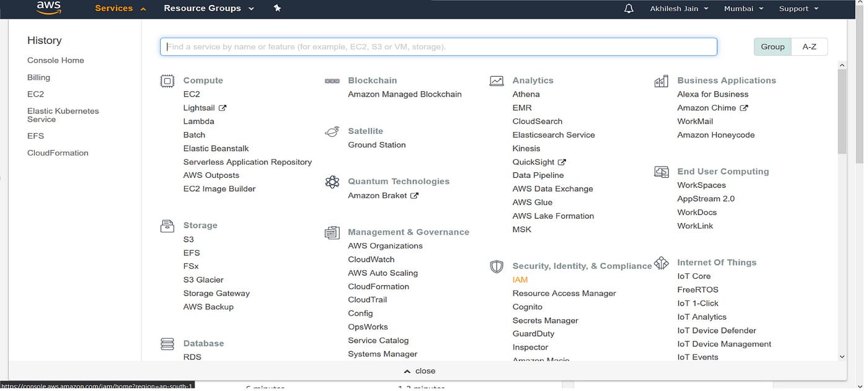Collapse the Services menu
This screenshot has height=391, width=868.
120,9
